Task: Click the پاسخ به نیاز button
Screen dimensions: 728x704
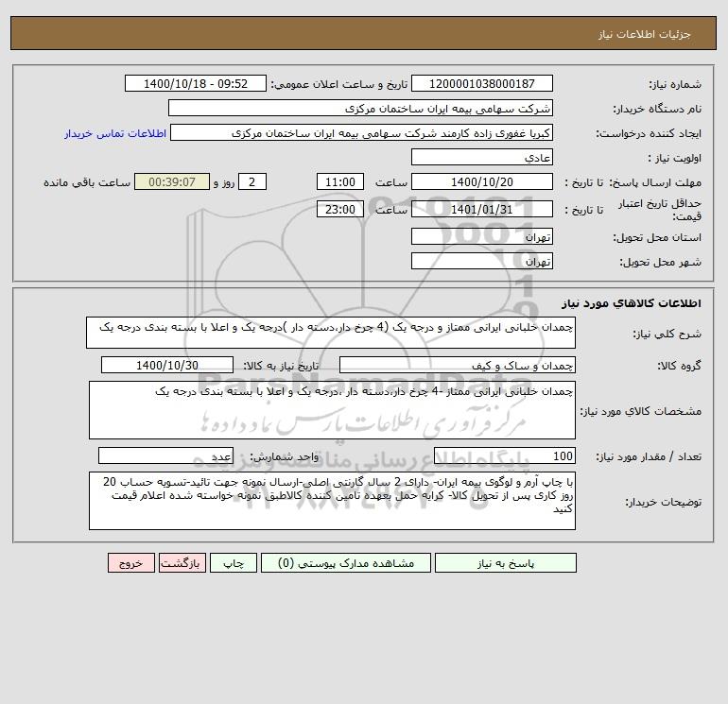Action: pyautogui.click(x=506, y=563)
